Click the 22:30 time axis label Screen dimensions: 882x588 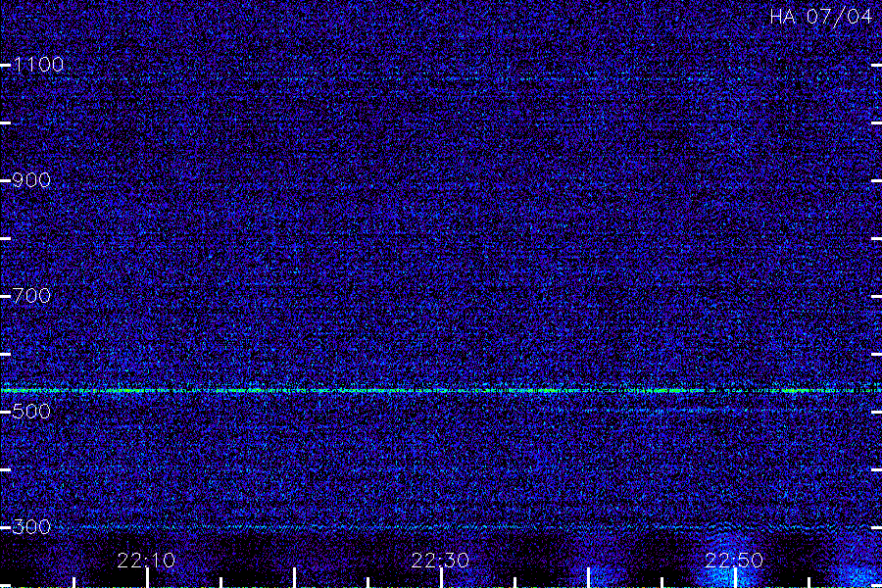[x=440, y=561]
